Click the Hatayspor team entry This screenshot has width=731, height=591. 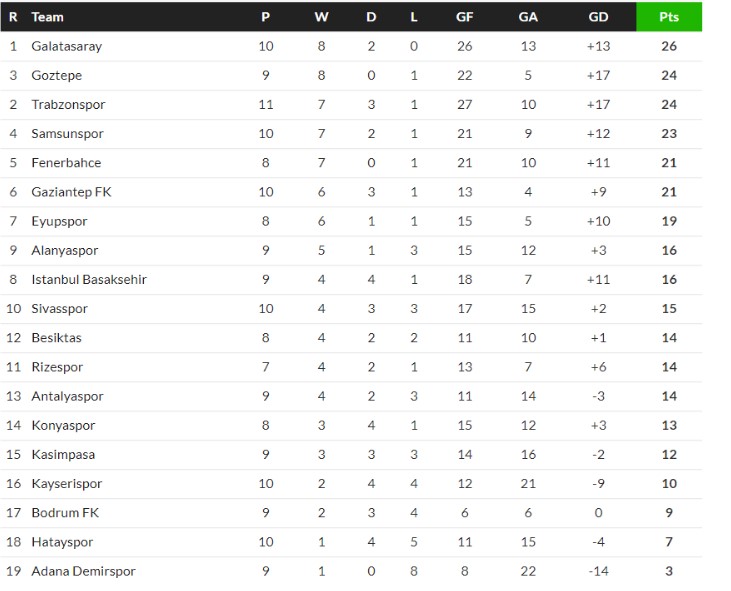(62, 542)
